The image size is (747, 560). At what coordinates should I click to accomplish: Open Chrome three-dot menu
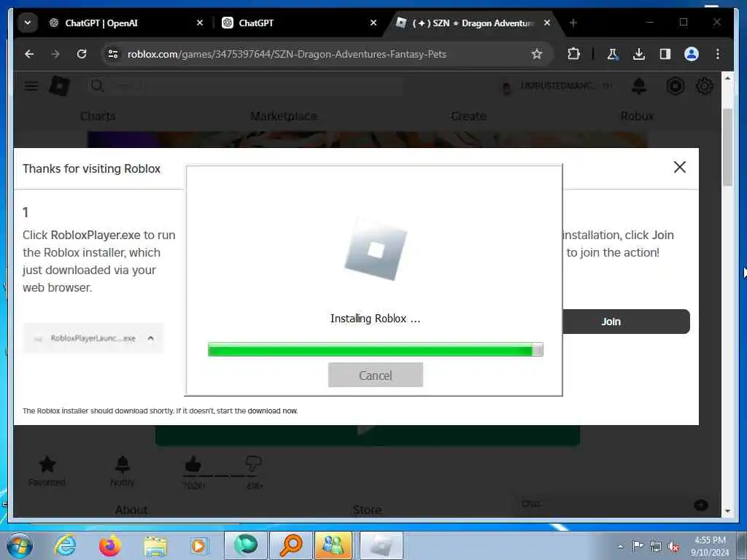click(x=718, y=54)
